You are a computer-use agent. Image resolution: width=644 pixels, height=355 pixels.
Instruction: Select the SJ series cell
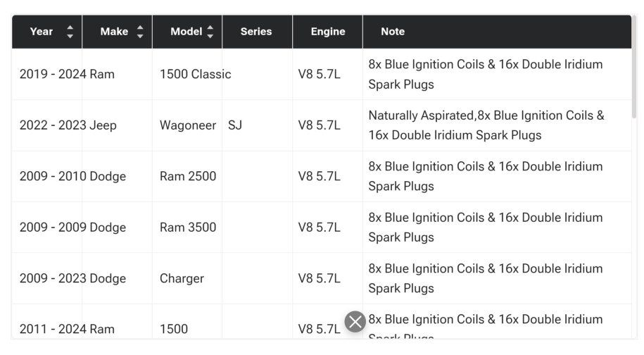click(235, 125)
